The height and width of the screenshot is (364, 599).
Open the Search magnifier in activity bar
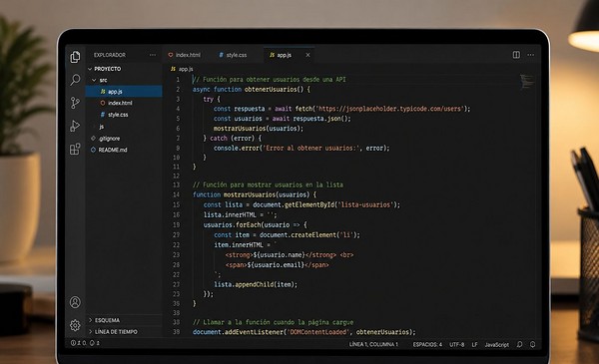(75, 80)
